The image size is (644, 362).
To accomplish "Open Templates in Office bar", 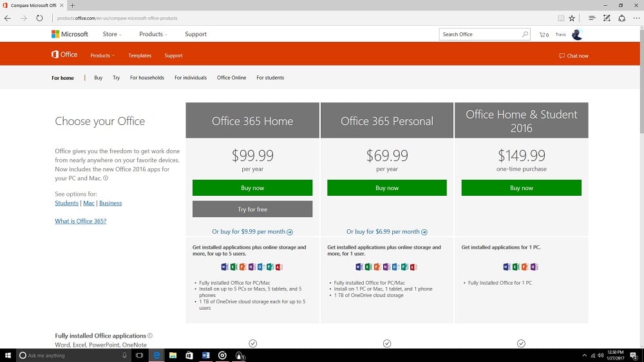I will [140, 55].
